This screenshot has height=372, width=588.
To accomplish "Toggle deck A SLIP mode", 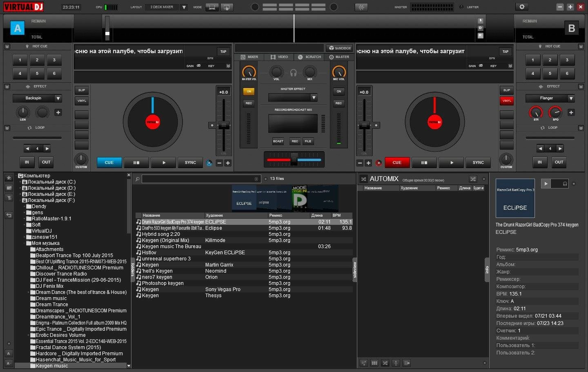I will tap(82, 90).
